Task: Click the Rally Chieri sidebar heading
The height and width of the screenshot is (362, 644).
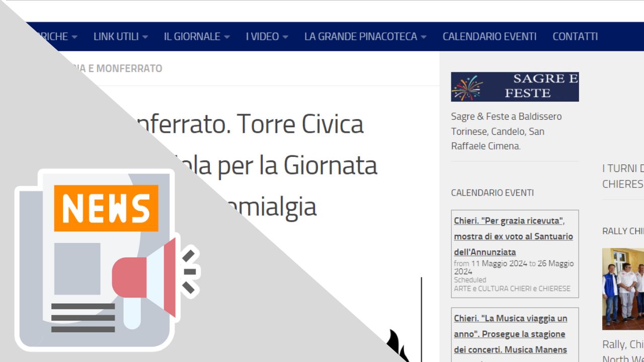Action: click(623, 231)
